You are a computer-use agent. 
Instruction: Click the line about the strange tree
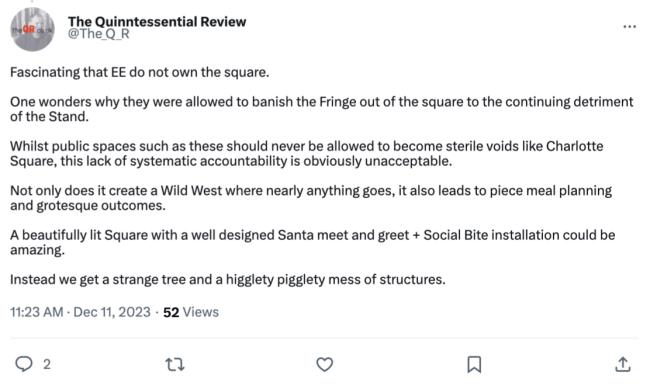tap(228, 280)
